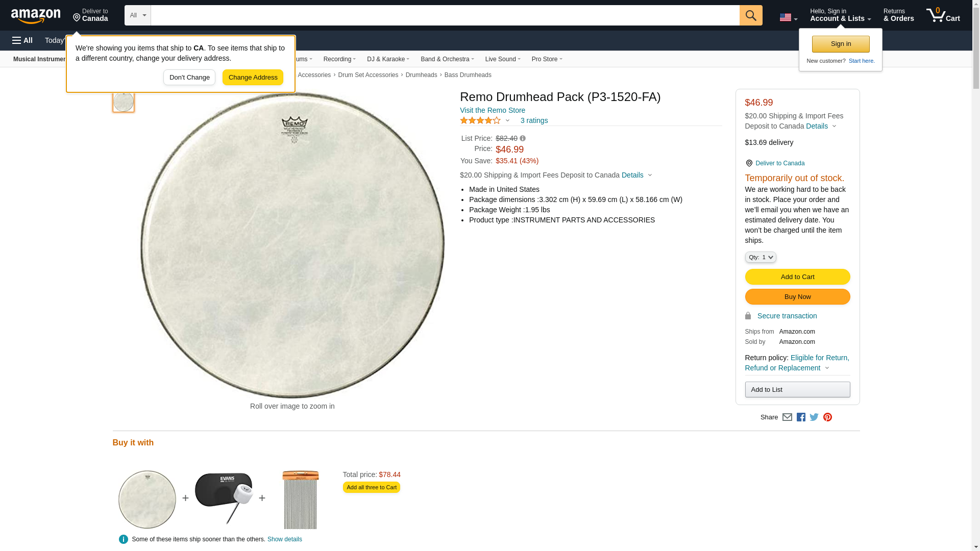Viewport: 980px width, 551px height.
Task: Click into the Amazon search field
Action: (445, 15)
